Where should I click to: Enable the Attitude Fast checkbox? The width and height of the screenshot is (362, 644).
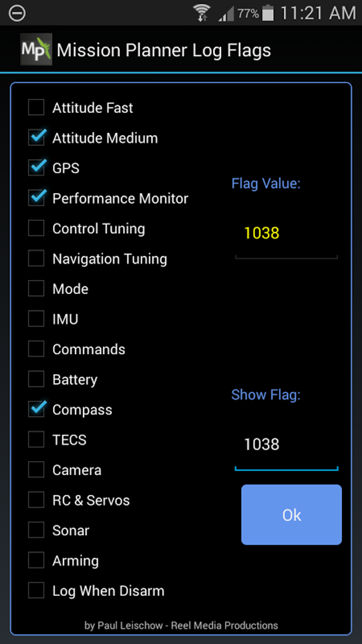[37, 108]
